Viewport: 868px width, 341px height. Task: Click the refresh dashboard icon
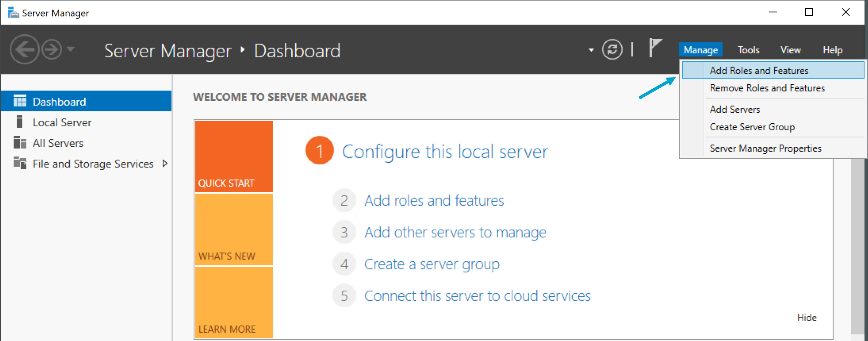pos(612,49)
